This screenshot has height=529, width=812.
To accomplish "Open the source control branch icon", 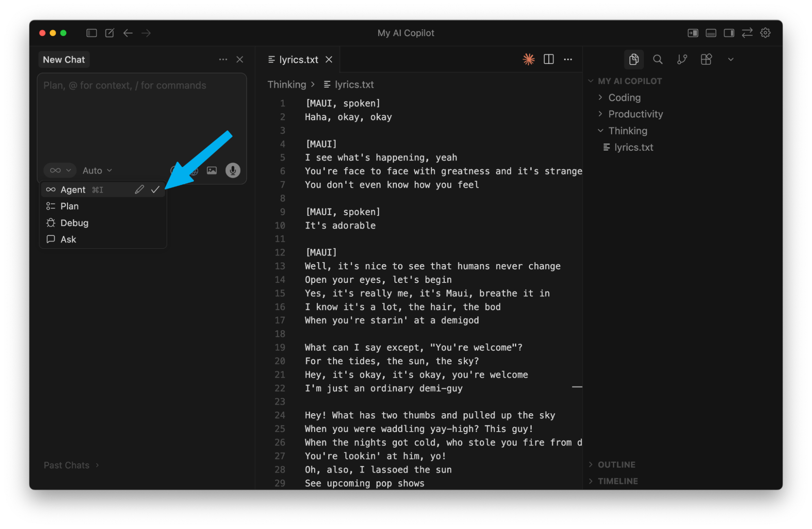I will click(682, 59).
